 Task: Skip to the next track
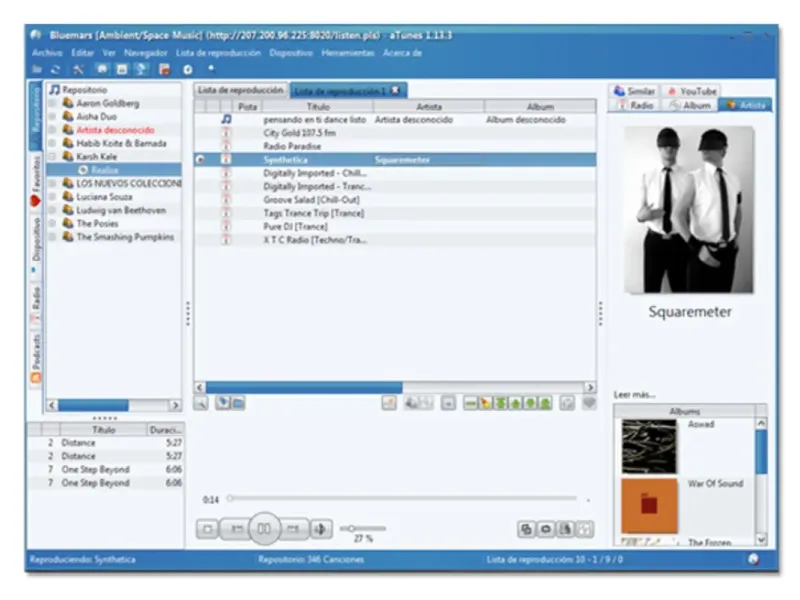[x=293, y=529]
